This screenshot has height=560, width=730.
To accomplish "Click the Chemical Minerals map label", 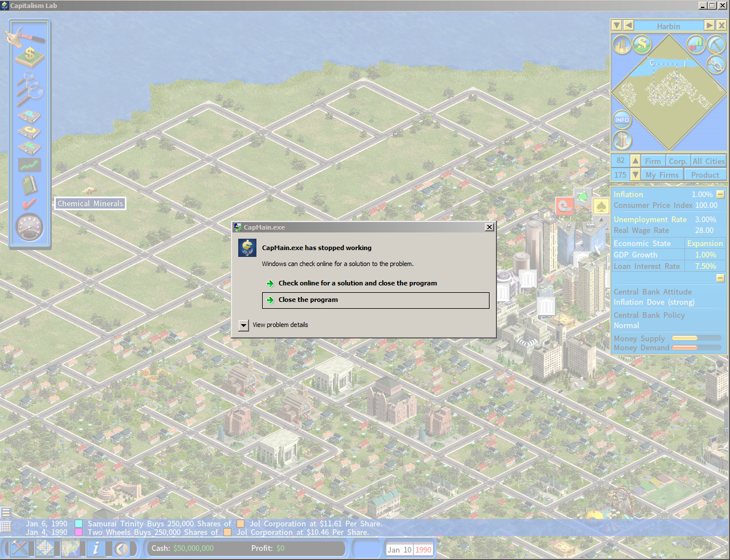I will coord(90,203).
